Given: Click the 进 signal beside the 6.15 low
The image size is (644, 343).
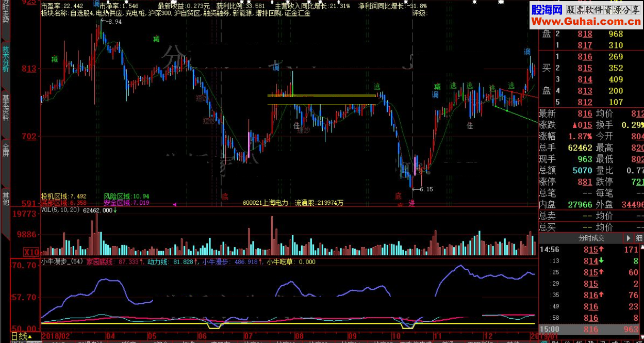Looking at the screenshot, I should [411, 204].
